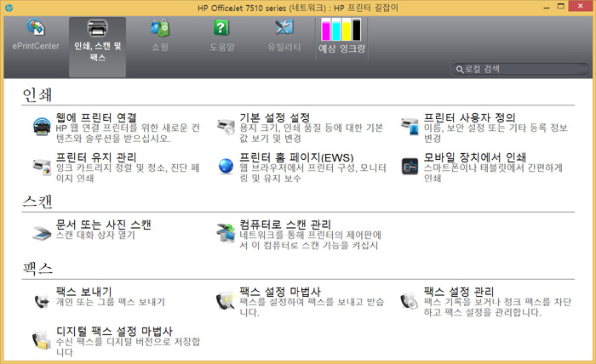Click the search magnifier icon
596x364 pixels.
point(460,70)
